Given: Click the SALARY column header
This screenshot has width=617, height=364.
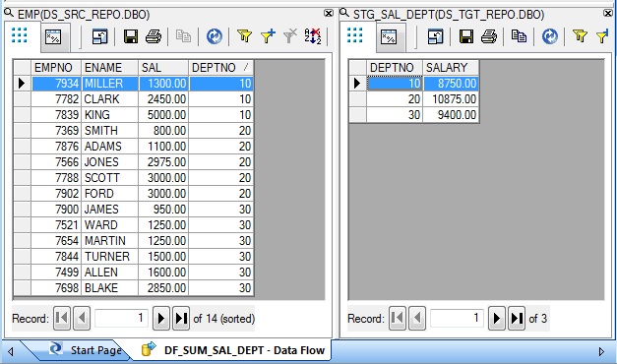Looking at the screenshot, I should [x=451, y=68].
